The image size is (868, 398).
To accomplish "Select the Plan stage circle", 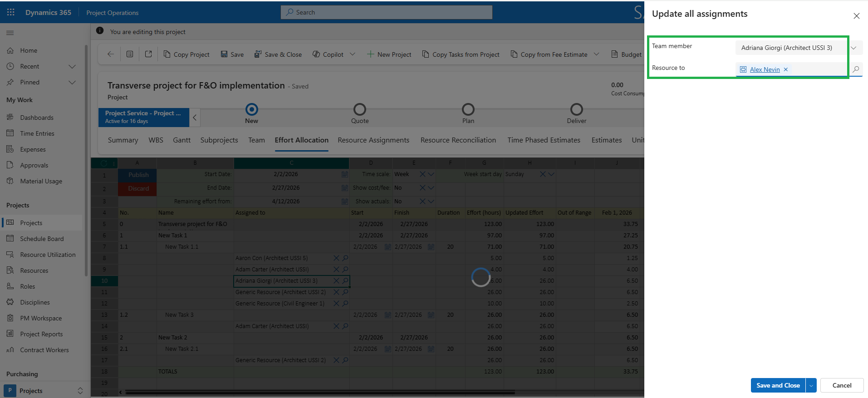I will pos(468,109).
